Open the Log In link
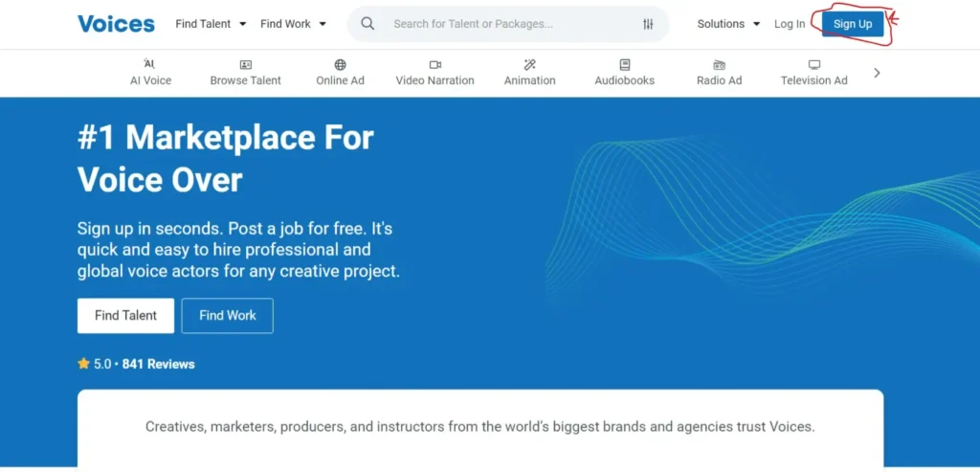 [x=790, y=24]
